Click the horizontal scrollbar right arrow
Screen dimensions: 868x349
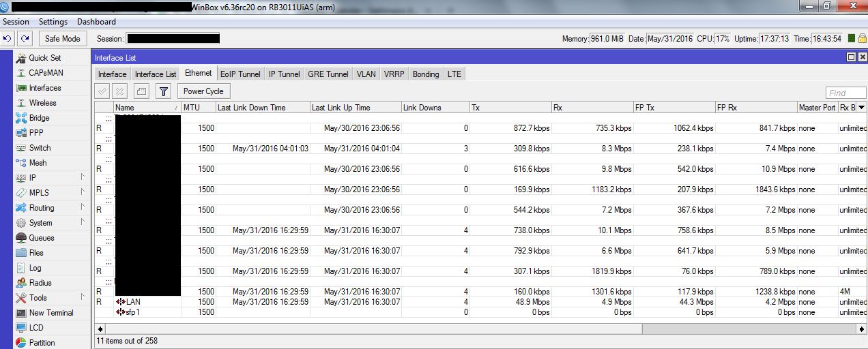click(x=861, y=329)
